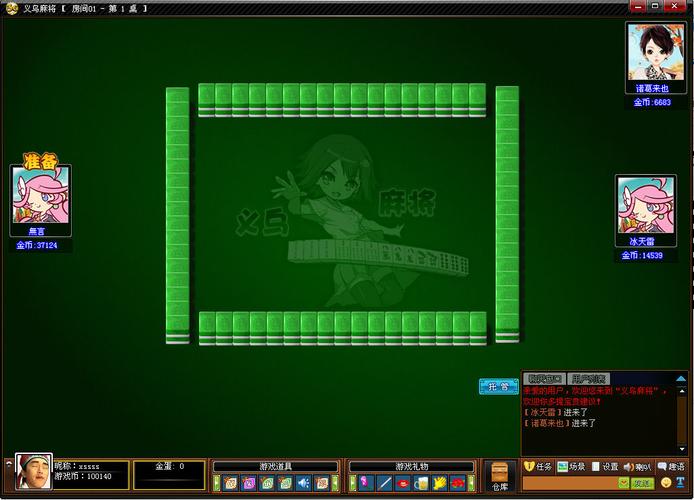The width and height of the screenshot is (694, 500).
Task: Click the blue T font icon
Action: click(x=680, y=483)
